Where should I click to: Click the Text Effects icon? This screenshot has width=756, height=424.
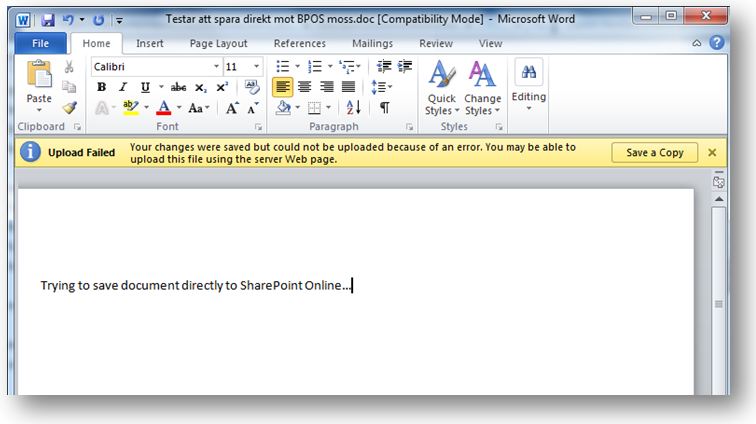pos(101,108)
